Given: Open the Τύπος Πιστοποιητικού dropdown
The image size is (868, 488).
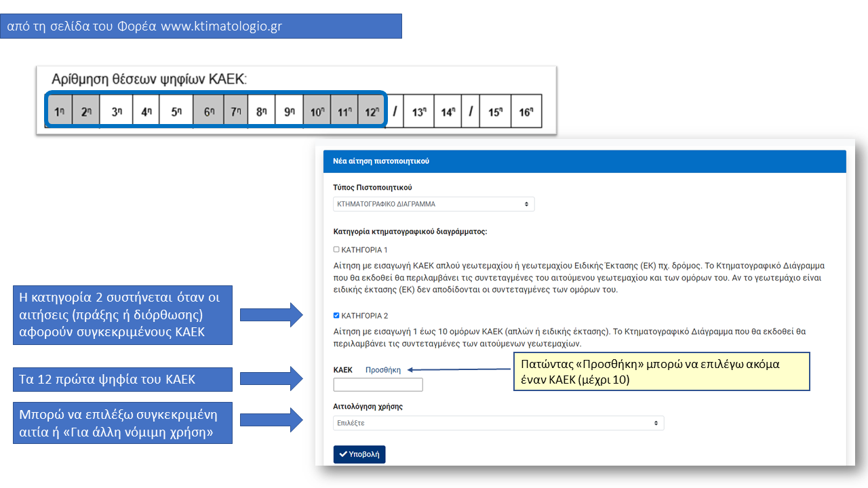Looking at the screenshot, I should (434, 204).
